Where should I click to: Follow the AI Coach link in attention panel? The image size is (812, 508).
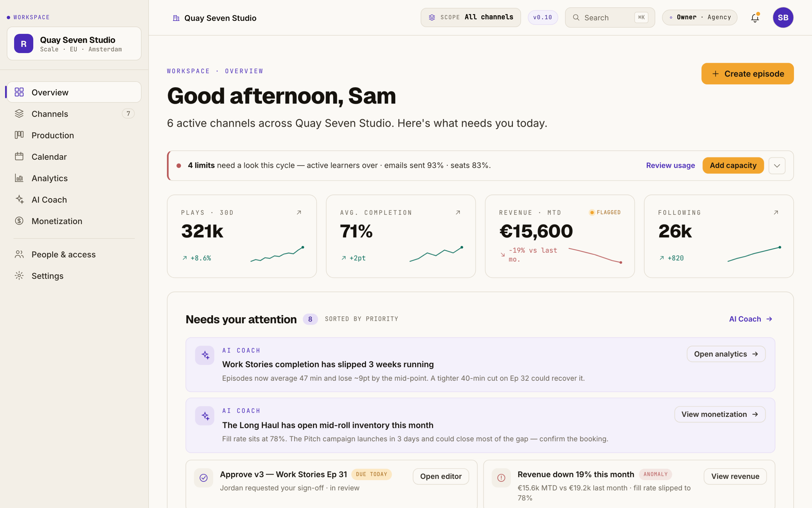pyautogui.click(x=751, y=319)
